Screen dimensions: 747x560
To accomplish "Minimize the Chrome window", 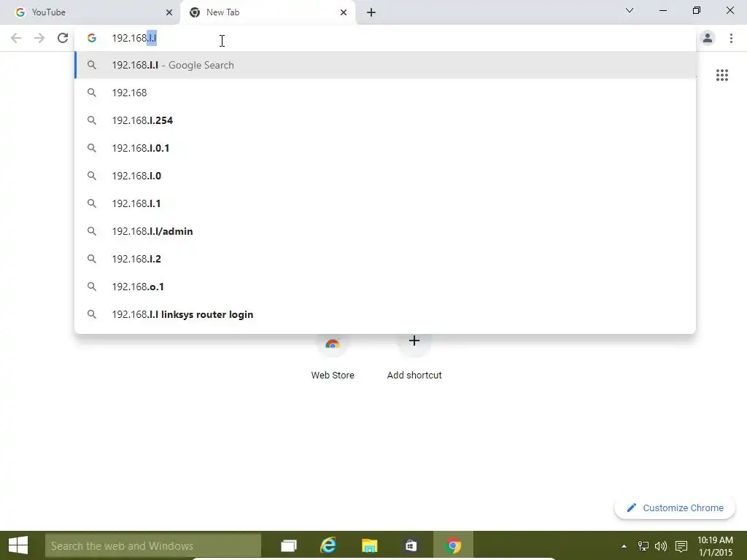I will 662,10.
